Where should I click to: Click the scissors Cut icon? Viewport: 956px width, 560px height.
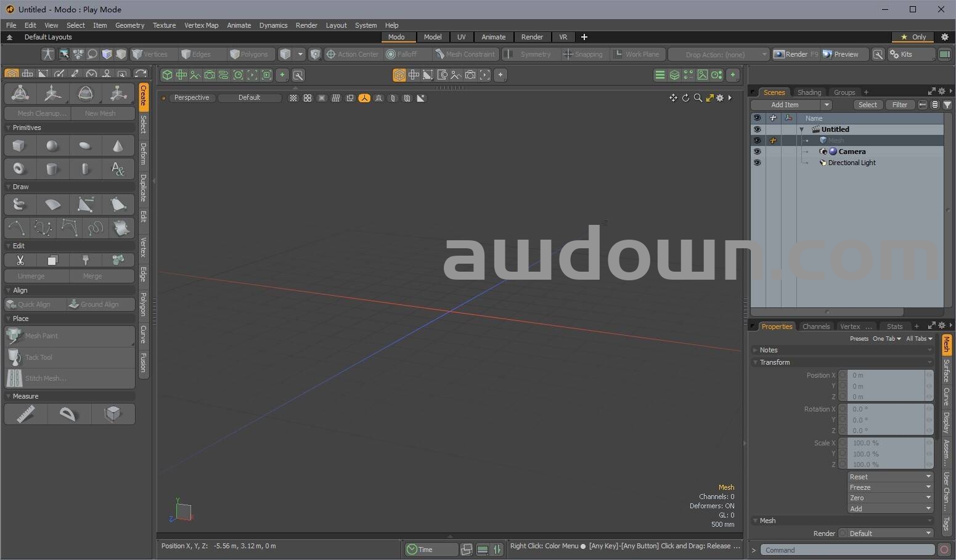point(20,261)
